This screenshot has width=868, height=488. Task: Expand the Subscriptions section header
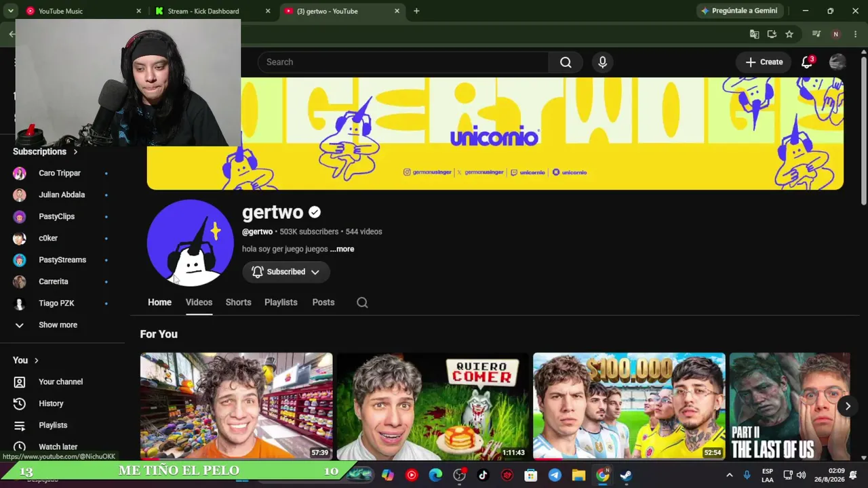45,152
